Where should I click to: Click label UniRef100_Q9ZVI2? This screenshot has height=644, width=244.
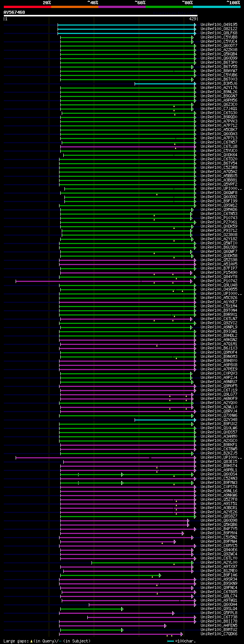coord(219,323)
